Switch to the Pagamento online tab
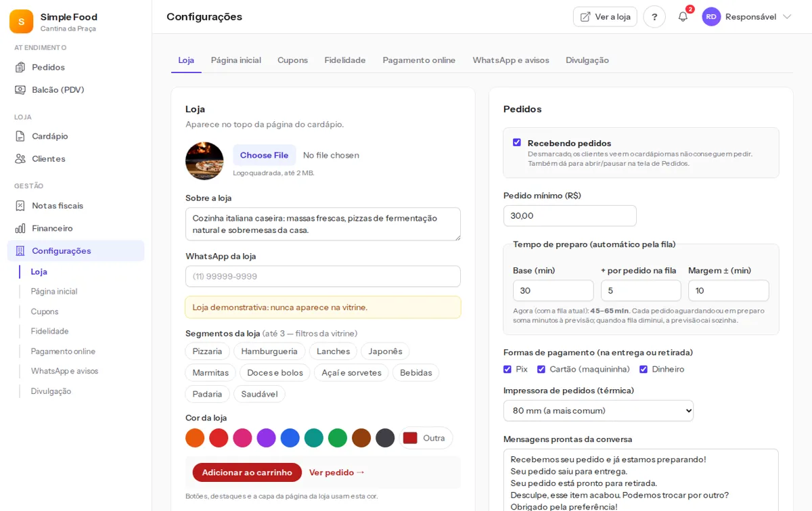This screenshot has height=511, width=812. pos(419,60)
